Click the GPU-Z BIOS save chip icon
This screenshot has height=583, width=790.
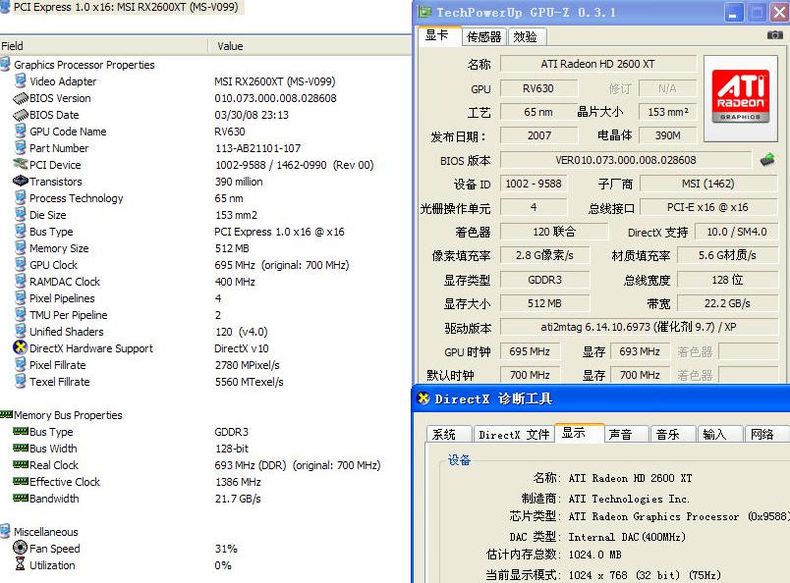pos(767,160)
